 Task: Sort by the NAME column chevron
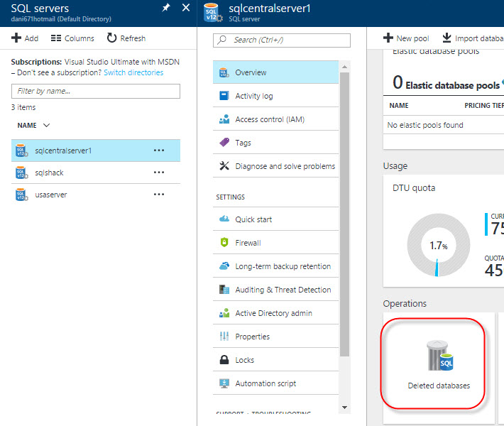[46, 126]
